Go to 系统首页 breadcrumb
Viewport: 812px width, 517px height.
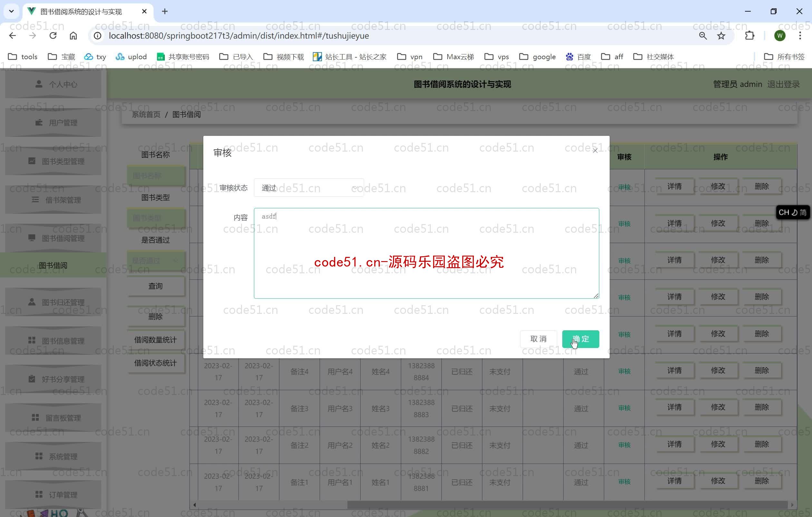pos(146,115)
